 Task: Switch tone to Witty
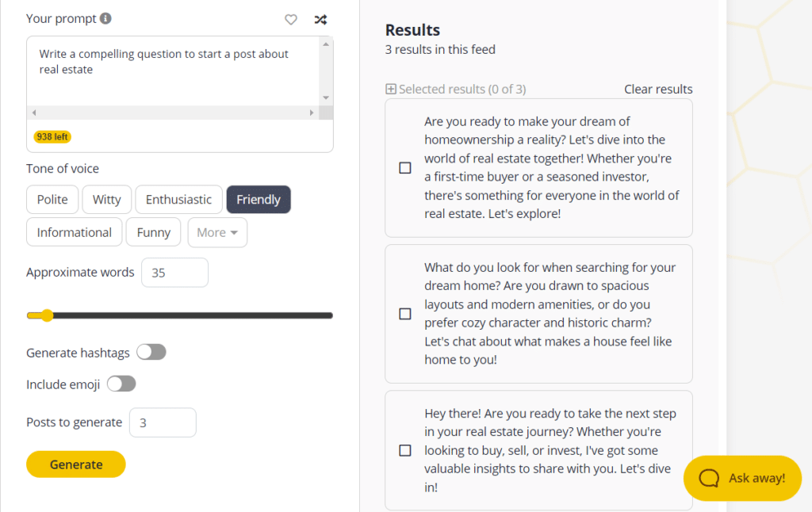(x=106, y=199)
